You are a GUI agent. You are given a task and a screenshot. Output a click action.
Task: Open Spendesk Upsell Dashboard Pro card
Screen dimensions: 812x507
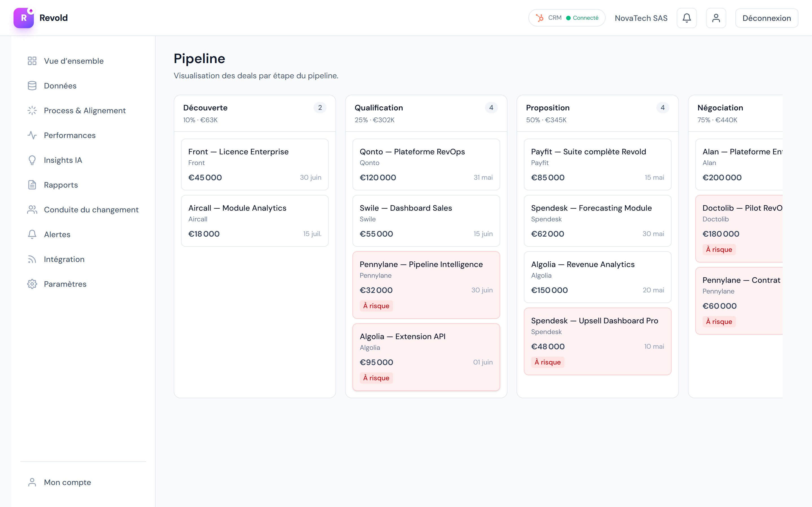pyautogui.click(x=597, y=341)
